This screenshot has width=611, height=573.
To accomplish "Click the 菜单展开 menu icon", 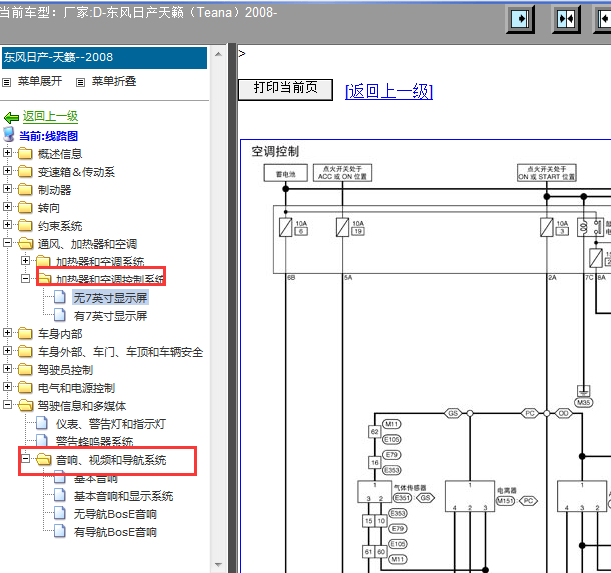I will point(7,82).
